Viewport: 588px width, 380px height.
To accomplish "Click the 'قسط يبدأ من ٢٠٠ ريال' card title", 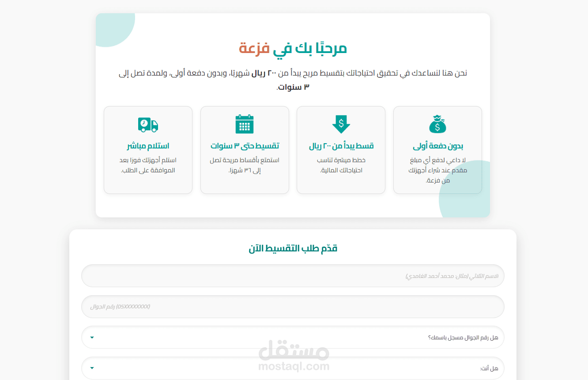I will (x=341, y=146).
